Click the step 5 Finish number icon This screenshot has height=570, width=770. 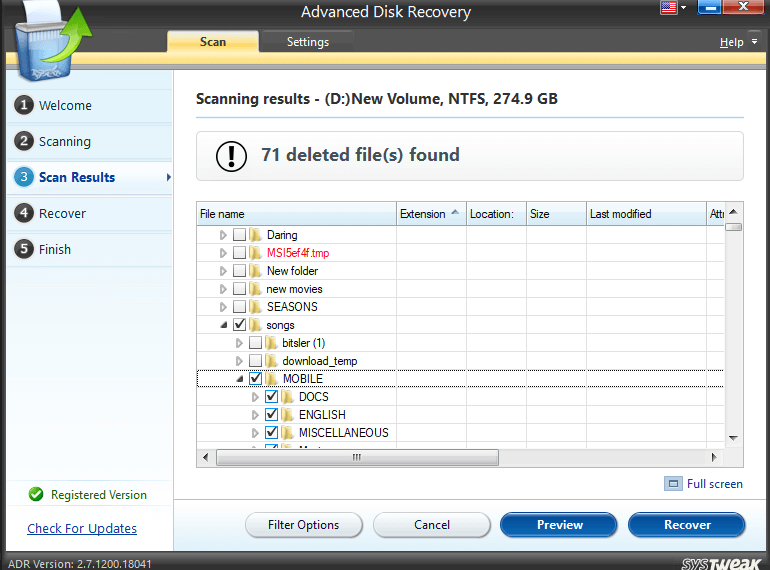(x=23, y=250)
